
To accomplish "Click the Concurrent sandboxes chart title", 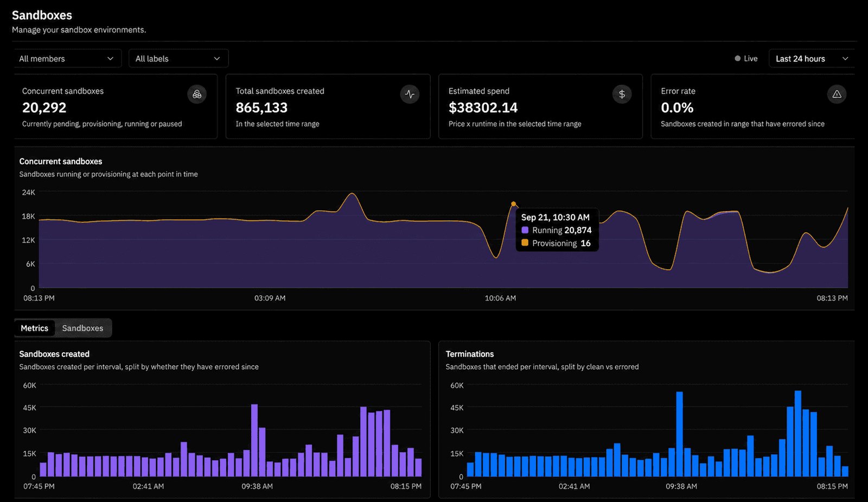I will pyautogui.click(x=61, y=161).
